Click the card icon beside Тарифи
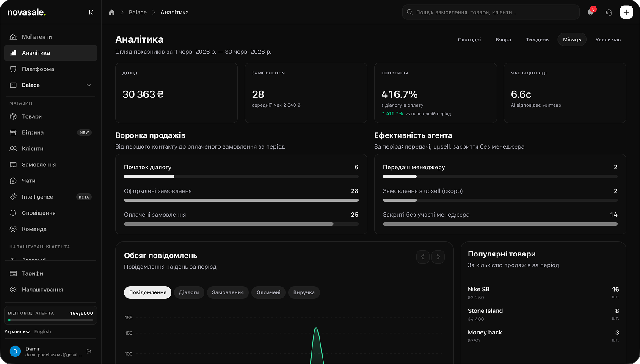The height and width of the screenshot is (364, 640). 13,273
